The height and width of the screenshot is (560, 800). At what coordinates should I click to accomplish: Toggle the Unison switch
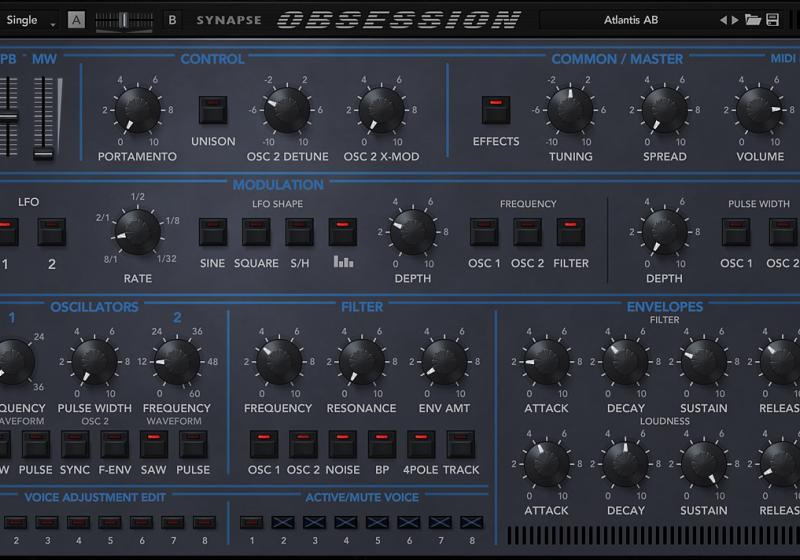[213, 110]
